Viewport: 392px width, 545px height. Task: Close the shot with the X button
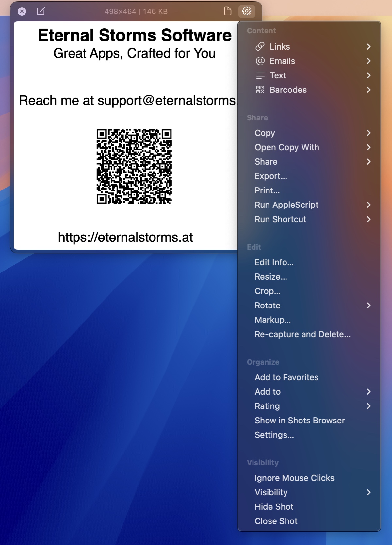[22, 11]
